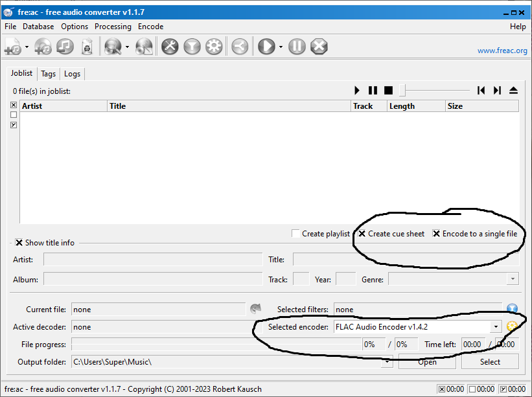532x397 pixels.
Task: Open the File menu
Action: click(x=10, y=27)
